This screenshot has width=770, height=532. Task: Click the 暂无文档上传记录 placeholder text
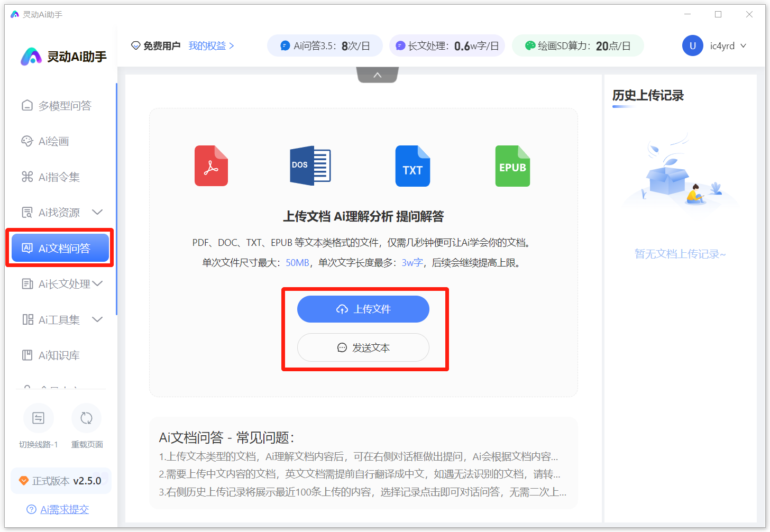click(680, 254)
